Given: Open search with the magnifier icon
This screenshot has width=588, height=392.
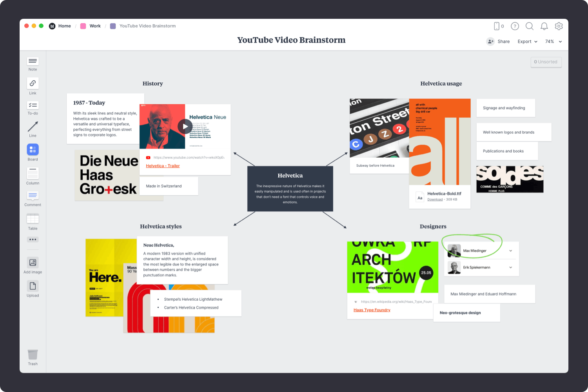Looking at the screenshot, I should [530, 26].
